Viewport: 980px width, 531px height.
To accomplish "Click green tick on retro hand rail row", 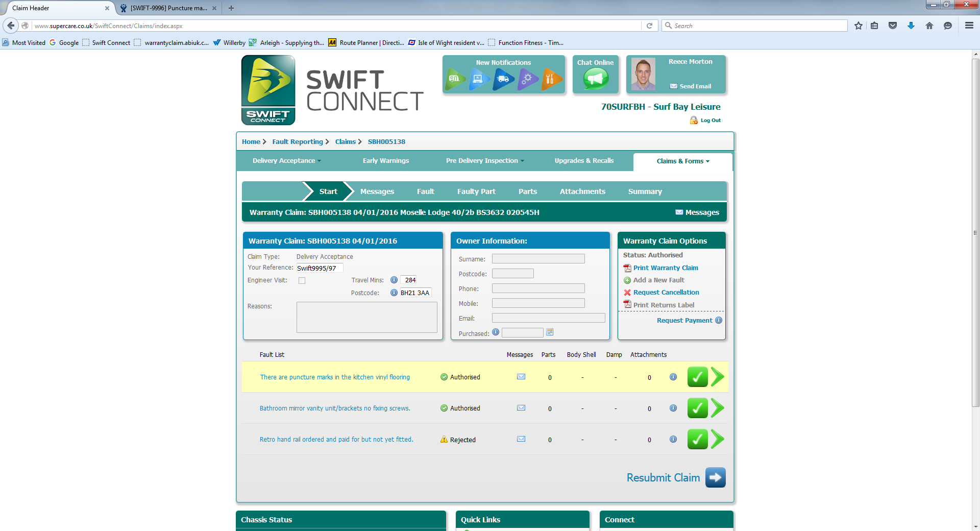I will [x=697, y=439].
